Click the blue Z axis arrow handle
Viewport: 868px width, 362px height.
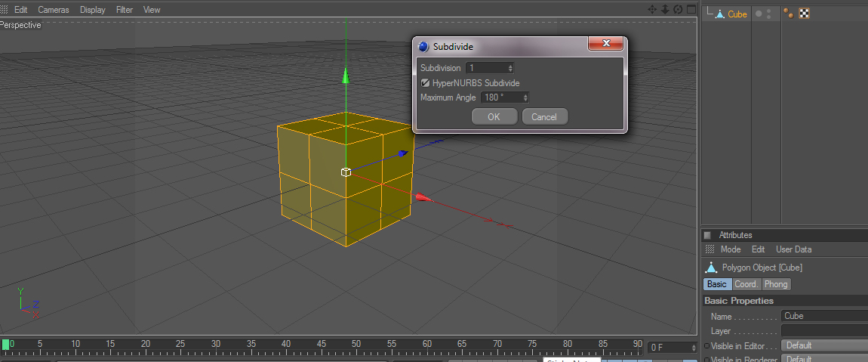[403, 153]
